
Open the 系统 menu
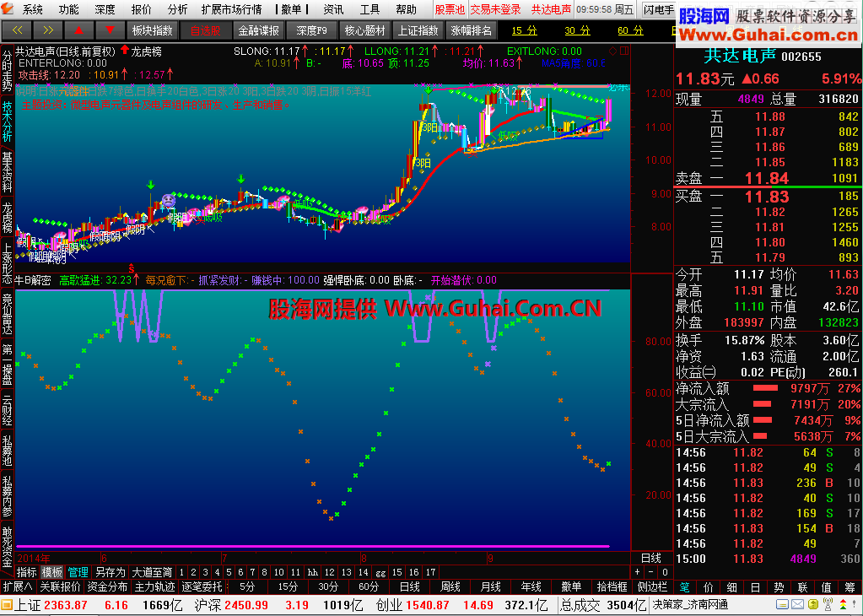tap(32, 9)
